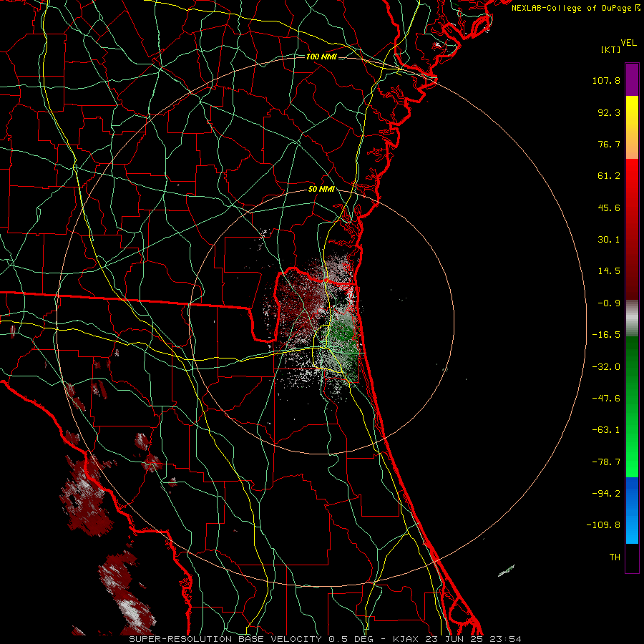This screenshot has width=644, height=644.
Task: Click the TH legend label
Action: [x=615, y=557]
